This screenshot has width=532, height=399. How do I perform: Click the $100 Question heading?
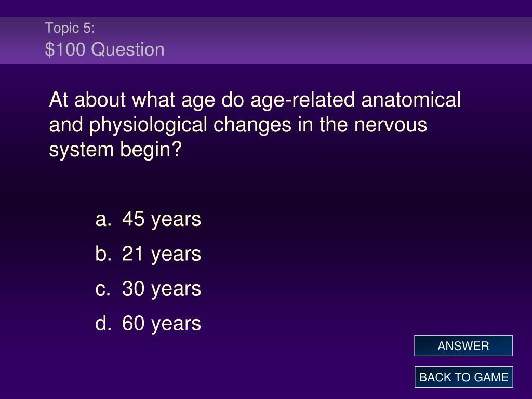pyautogui.click(x=105, y=49)
